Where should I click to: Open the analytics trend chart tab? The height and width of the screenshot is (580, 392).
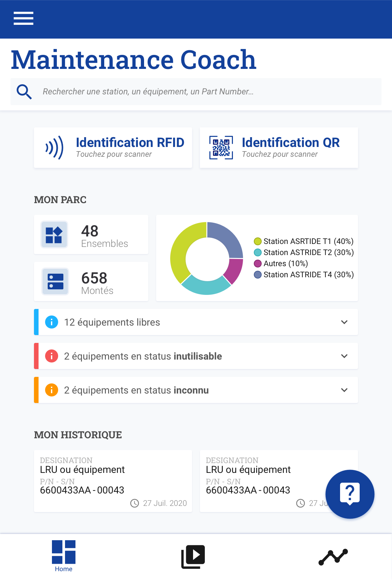333,557
